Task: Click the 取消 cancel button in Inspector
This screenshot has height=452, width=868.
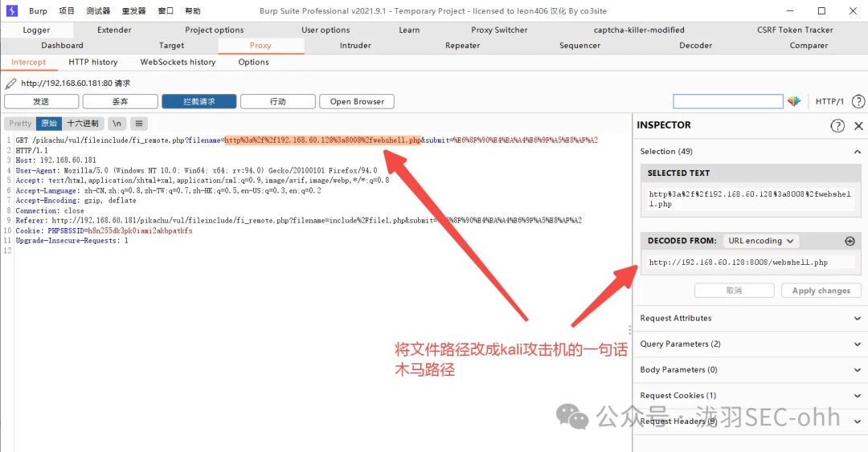Action: [734, 291]
